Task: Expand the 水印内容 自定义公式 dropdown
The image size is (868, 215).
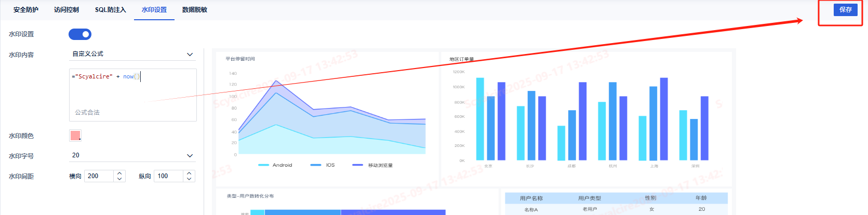Action: click(132, 54)
